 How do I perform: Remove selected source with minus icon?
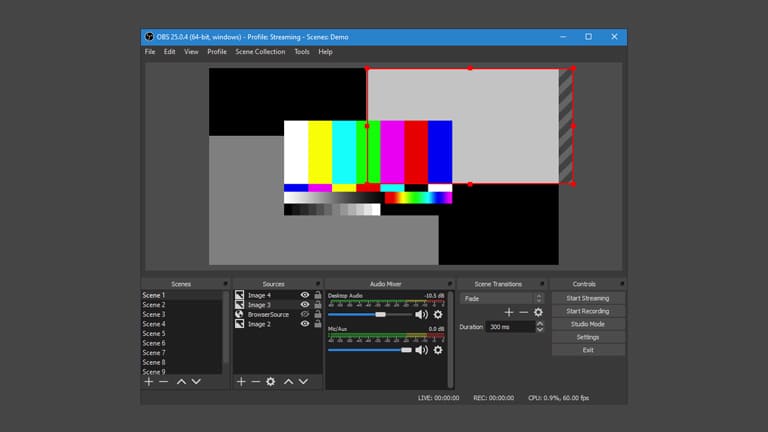(256, 382)
